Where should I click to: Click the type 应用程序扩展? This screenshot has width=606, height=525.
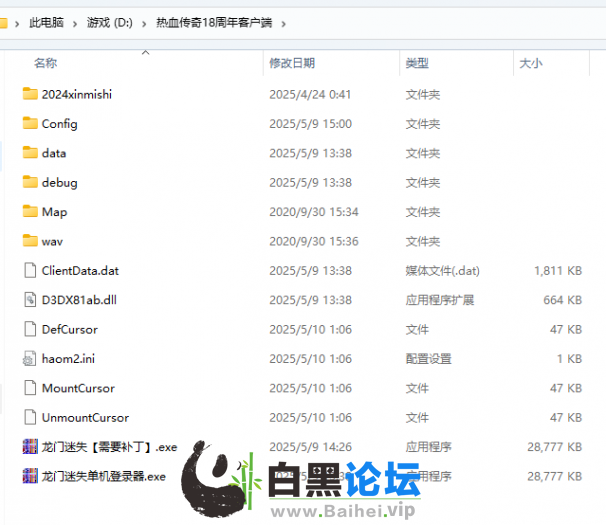440,300
